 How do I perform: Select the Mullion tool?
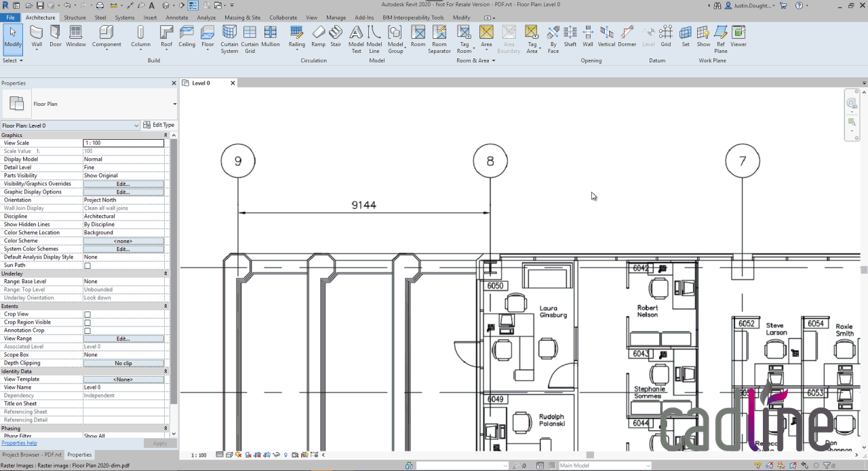(x=271, y=36)
